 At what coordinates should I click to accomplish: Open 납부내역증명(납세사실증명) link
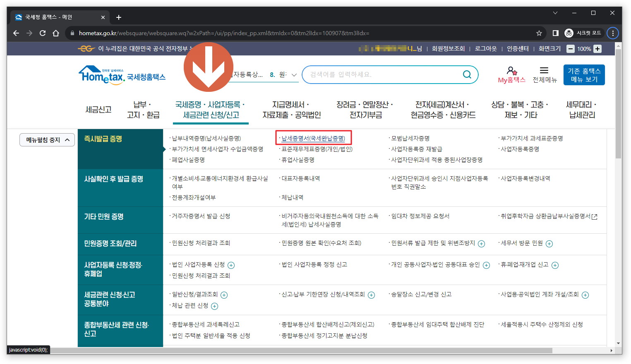tap(206, 139)
